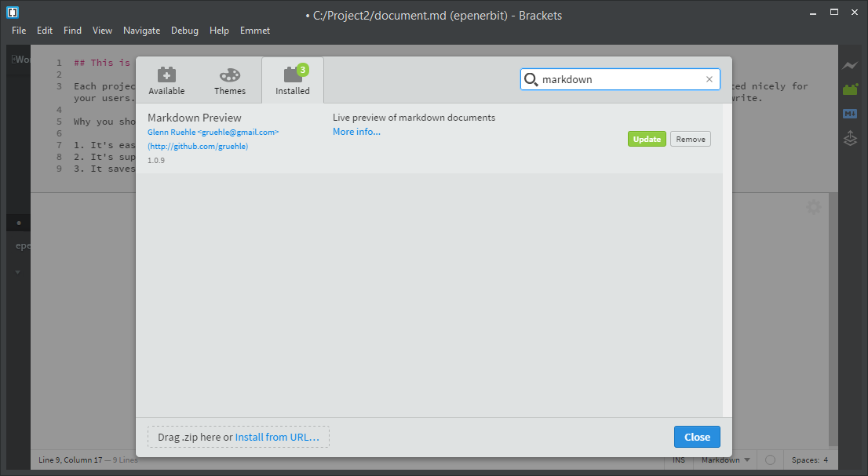
Task: Open the Debug menu
Action: click(x=184, y=31)
